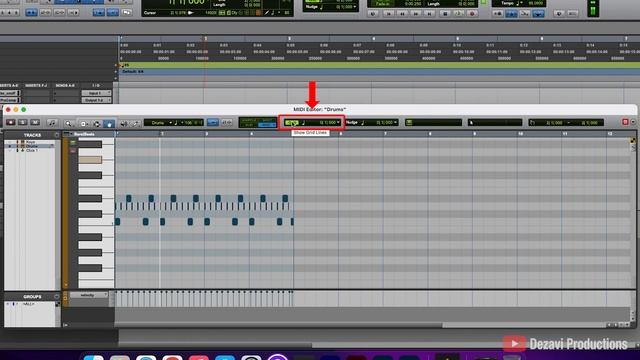Toggle Solo button in MIDI Editor toolbar

[23, 122]
